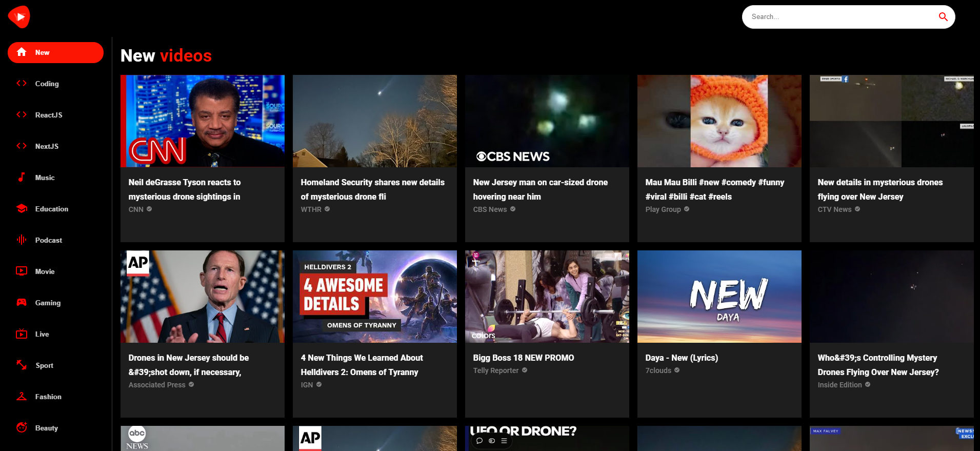Open Who's Controlling Mystery Drones title
980x451 pixels.
pyautogui.click(x=878, y=365)
